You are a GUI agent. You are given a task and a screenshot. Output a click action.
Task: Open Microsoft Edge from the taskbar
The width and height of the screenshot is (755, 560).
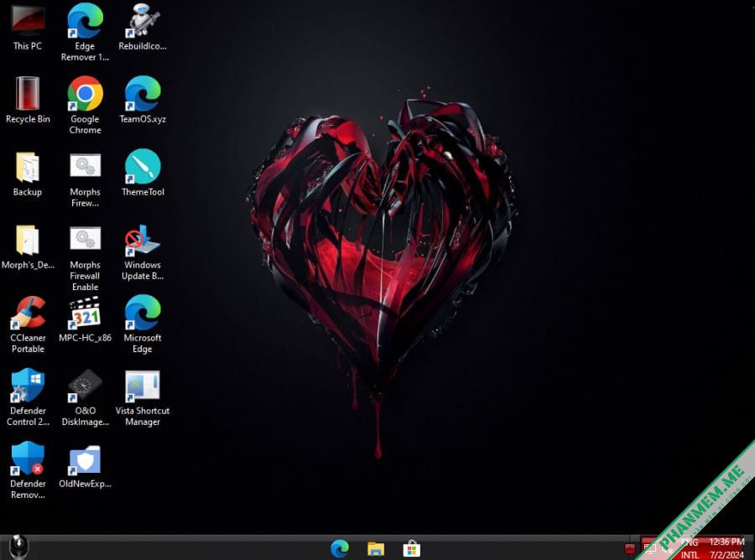(x=340, y=548)
